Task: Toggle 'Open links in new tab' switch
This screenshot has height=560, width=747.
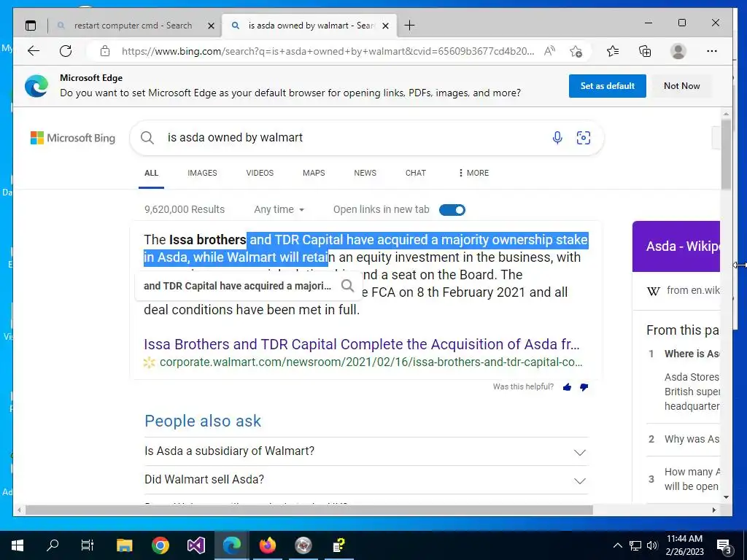Action: [452, 209]
